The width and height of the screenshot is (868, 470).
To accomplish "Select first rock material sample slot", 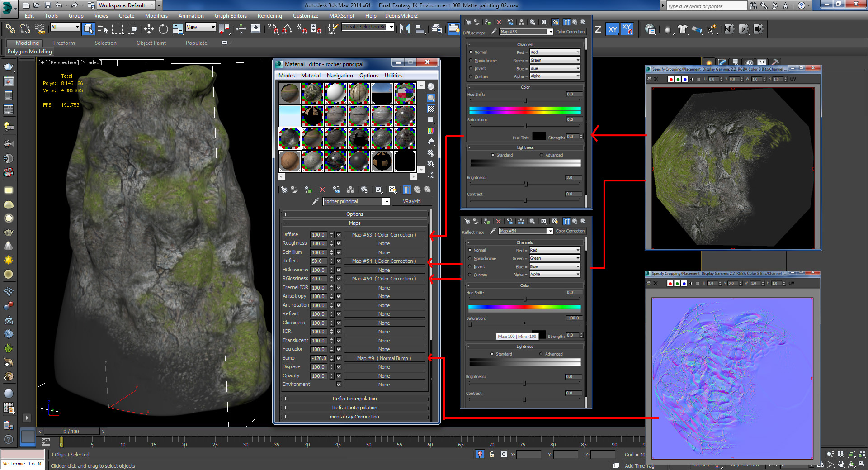I will 290,93.
